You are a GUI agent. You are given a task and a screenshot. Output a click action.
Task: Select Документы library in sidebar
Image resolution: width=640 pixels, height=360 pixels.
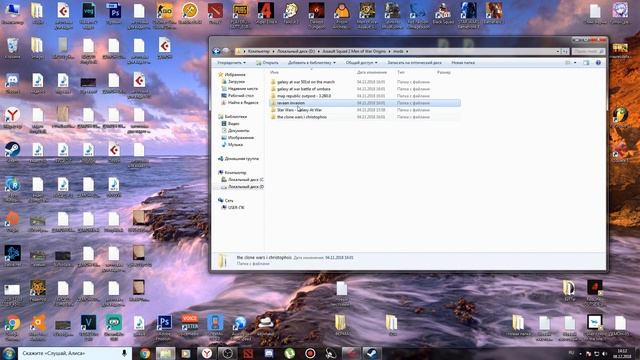[238, 131]
